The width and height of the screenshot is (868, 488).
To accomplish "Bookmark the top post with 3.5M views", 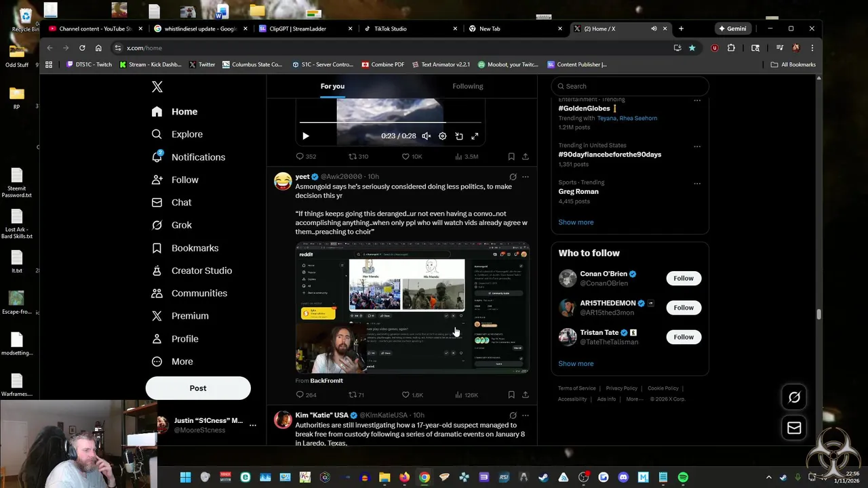I will (x=511, y=157).
